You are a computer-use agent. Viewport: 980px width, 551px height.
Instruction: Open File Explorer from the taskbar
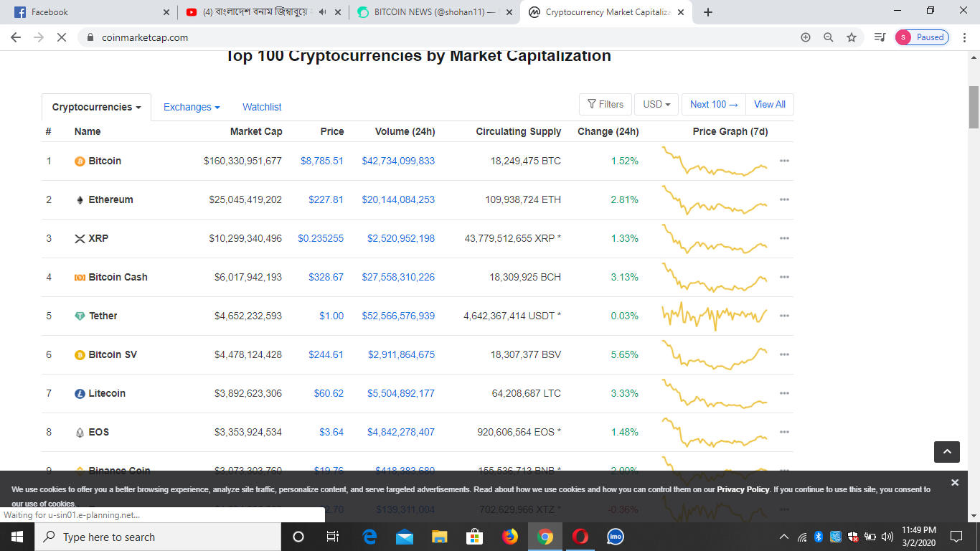click(440, 537)
